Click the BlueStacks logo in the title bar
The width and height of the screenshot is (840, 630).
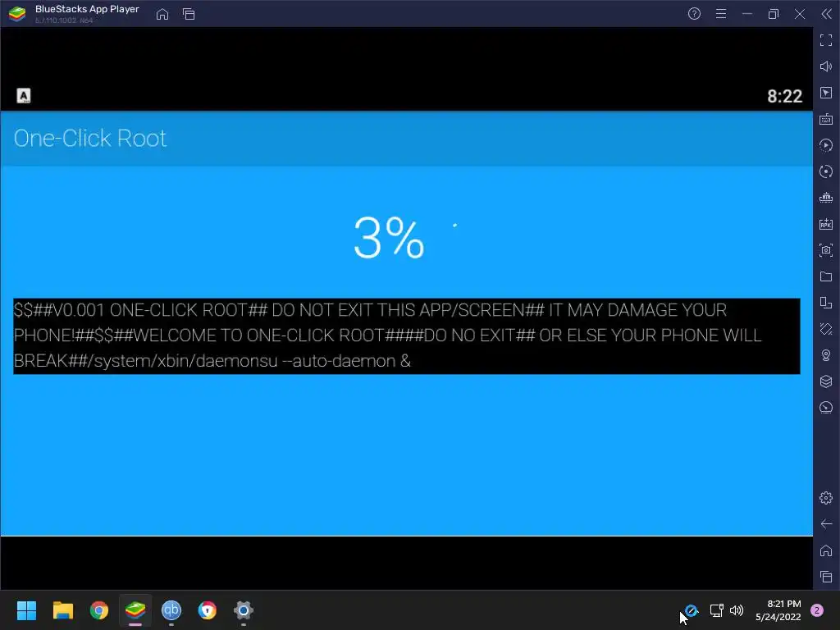point(17,14)
